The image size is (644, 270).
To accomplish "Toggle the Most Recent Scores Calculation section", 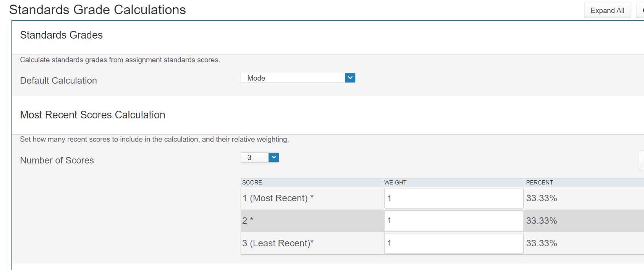I will pos(92,115).
